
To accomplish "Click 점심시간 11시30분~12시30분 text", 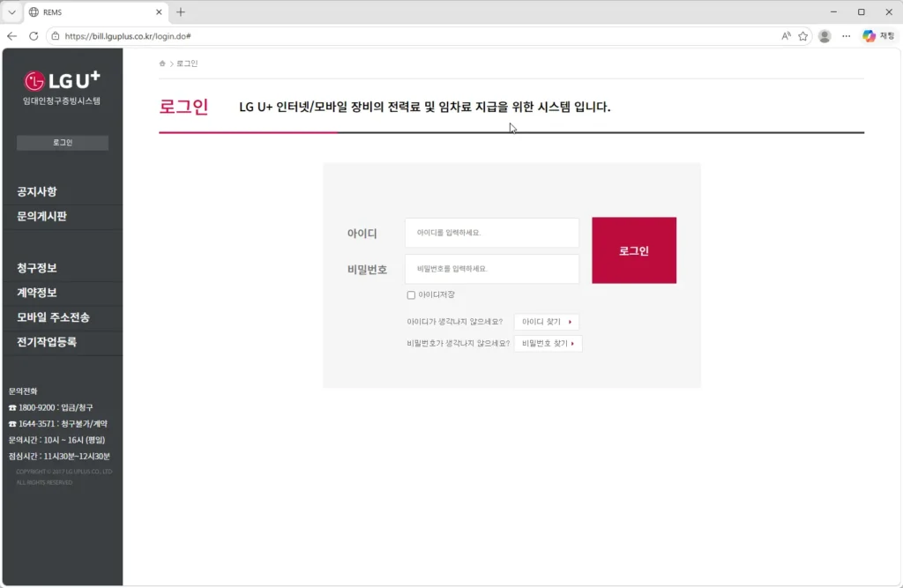I will click(59, 456).
